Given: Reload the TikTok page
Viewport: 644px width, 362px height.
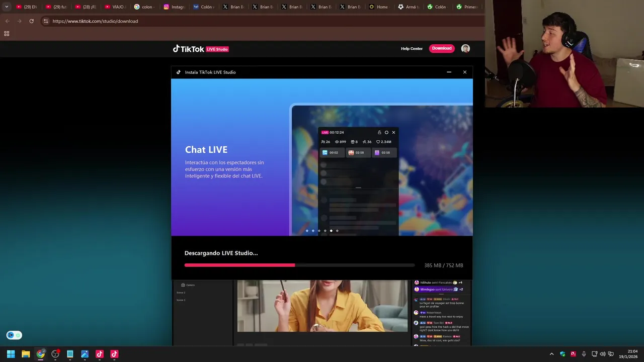Looking at the screenshot, I should click(31, 21).
